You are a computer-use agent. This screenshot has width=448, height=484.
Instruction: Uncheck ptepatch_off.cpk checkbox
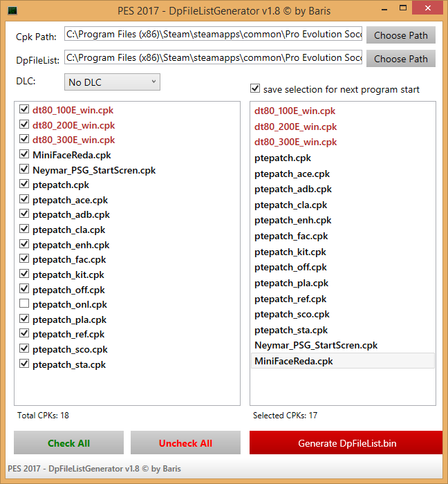[24, 289]
